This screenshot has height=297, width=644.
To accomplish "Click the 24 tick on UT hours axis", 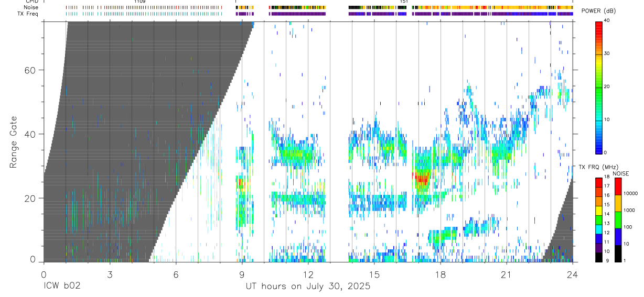I will point(572,274).
